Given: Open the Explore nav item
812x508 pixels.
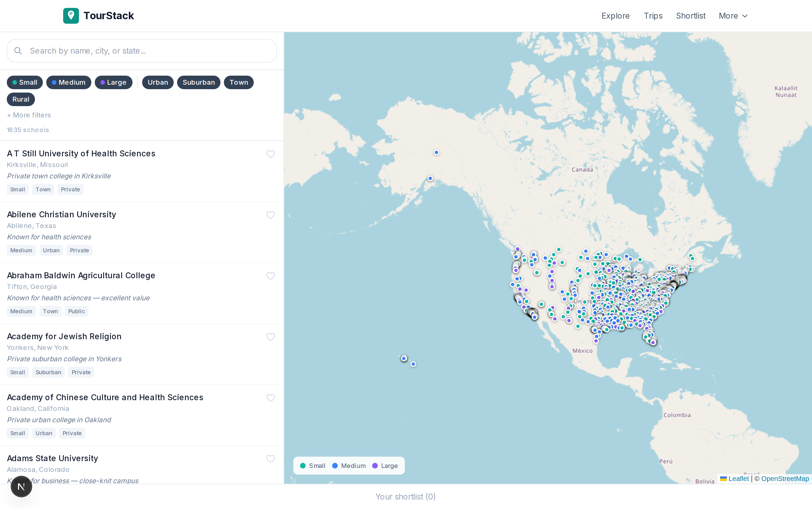Looking at the screenshot, I should pos(615,16).
